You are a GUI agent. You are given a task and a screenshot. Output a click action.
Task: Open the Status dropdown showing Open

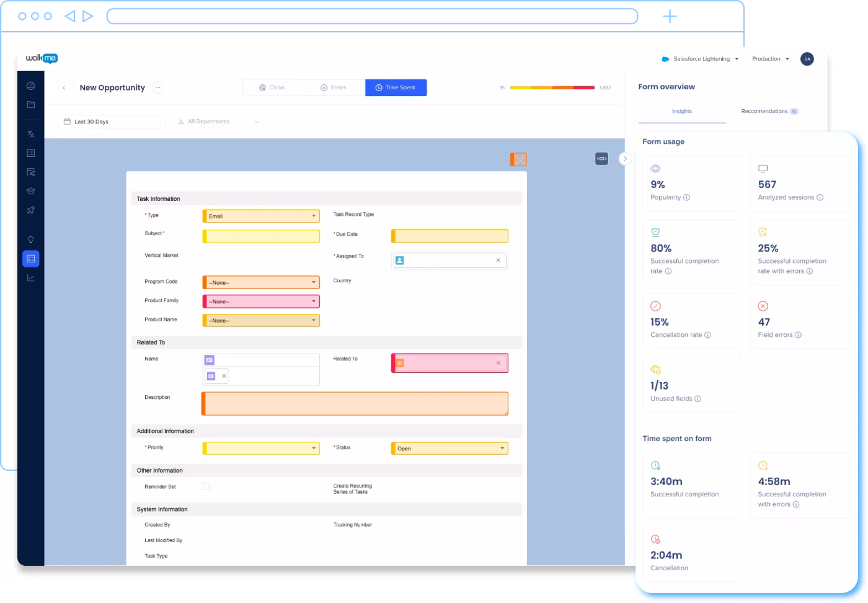pyautogui.click(x=449, y=449)
